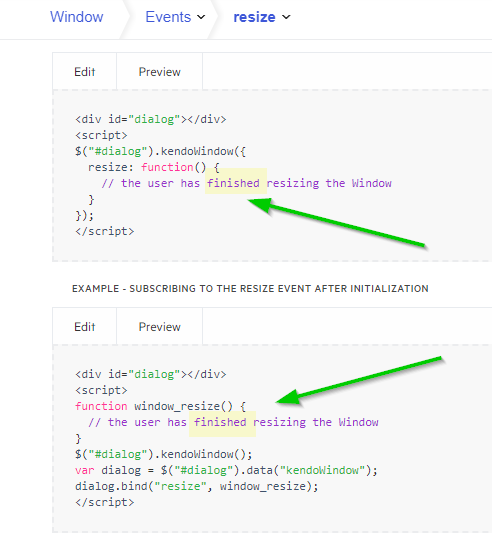Click the "});" line in first example
The height and width of the screenshot is (549, 492).
point(84,215)
